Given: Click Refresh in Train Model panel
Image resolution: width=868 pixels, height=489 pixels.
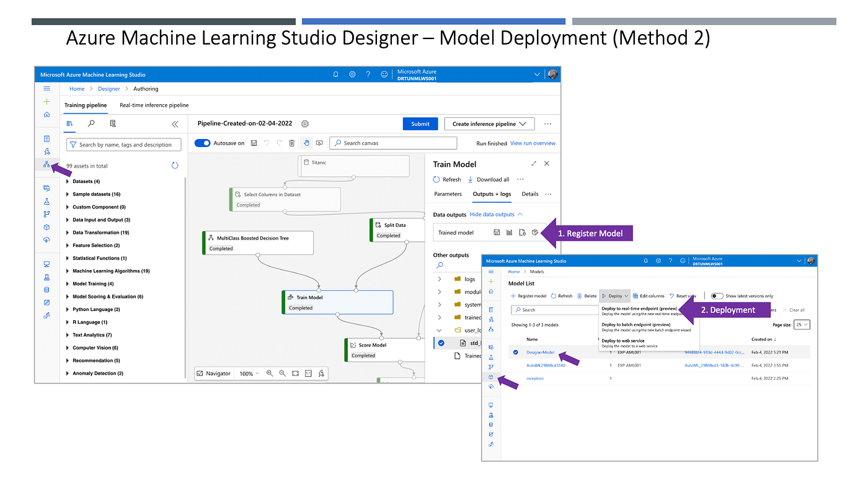Looking at the screenshot, I should [x=447, y=179].
